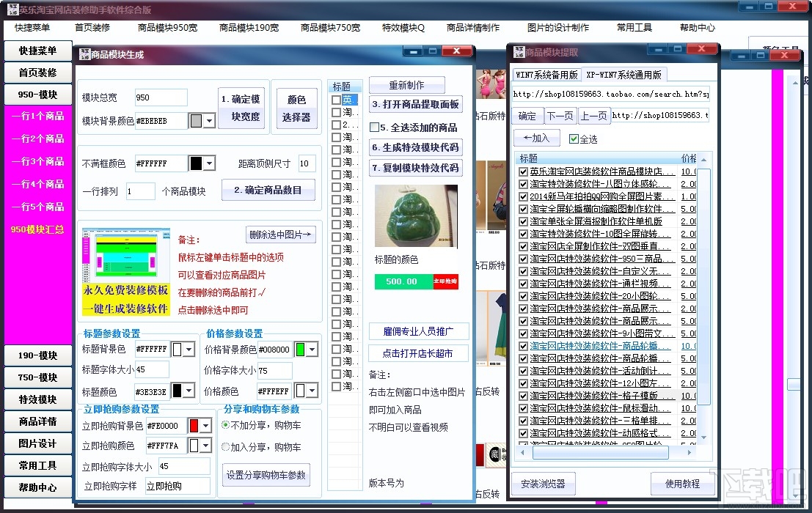Click the green jade product preview image

pos(417,215)
